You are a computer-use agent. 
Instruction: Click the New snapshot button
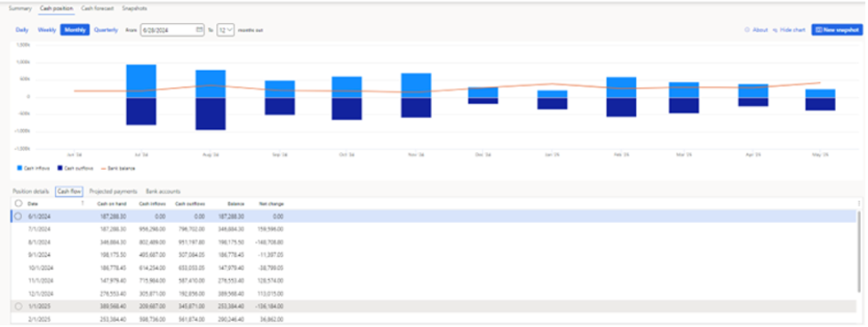[x=837, y=30]
